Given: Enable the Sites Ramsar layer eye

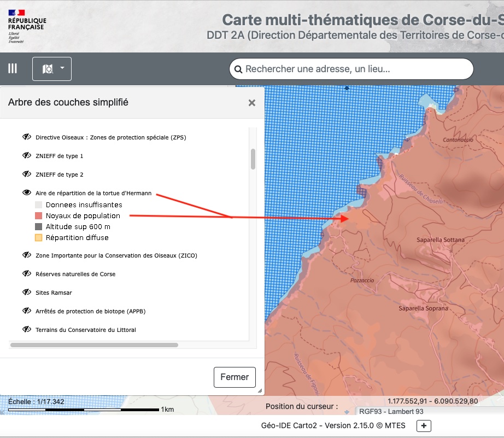Looking at the screenshot, I should (x=26, y=293).
